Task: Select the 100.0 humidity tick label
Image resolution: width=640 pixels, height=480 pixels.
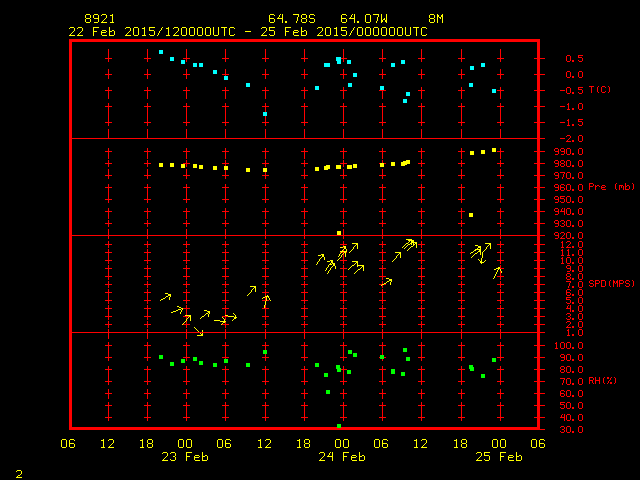Action: click(565, 345)
